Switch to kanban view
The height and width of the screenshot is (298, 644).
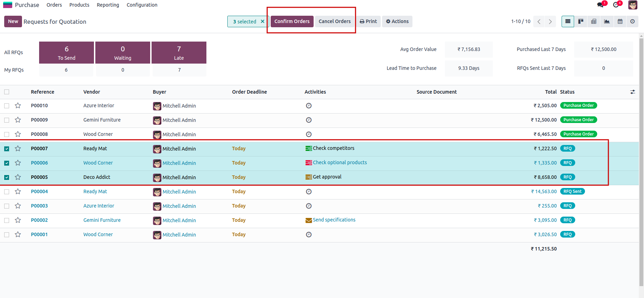[581, 21]
